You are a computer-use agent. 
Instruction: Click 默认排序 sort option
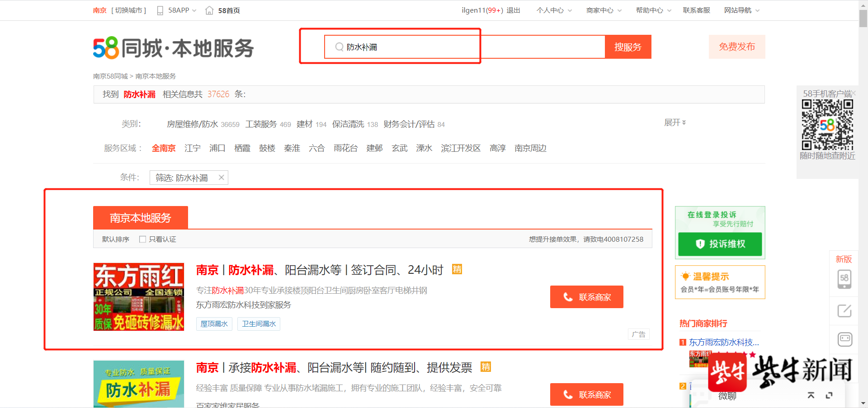pos(116,239)
